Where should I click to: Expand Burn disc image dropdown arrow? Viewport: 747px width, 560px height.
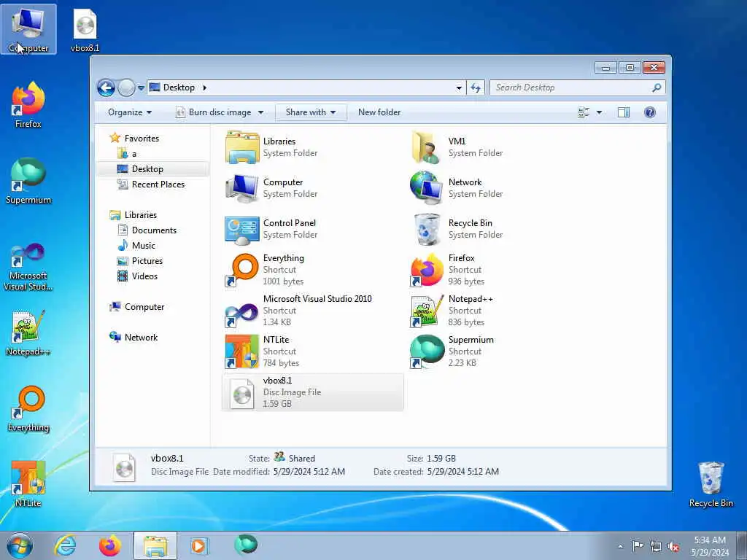point(260,112)
